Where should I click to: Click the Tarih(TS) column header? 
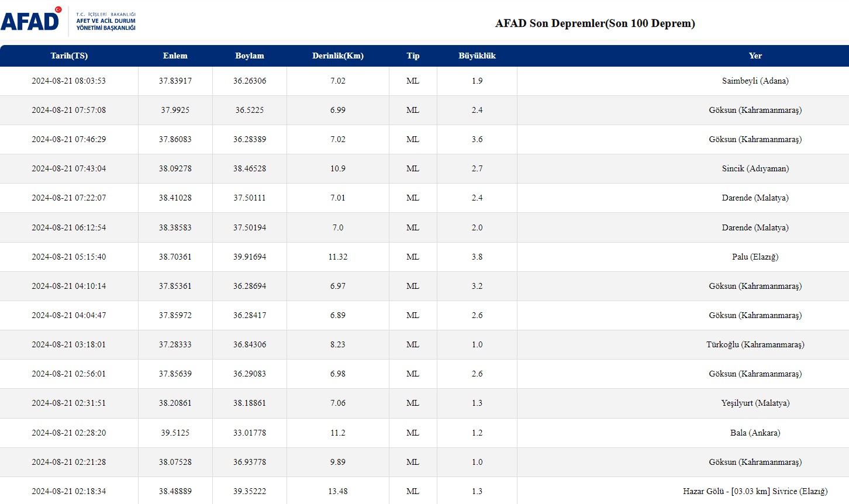[69, 56]
